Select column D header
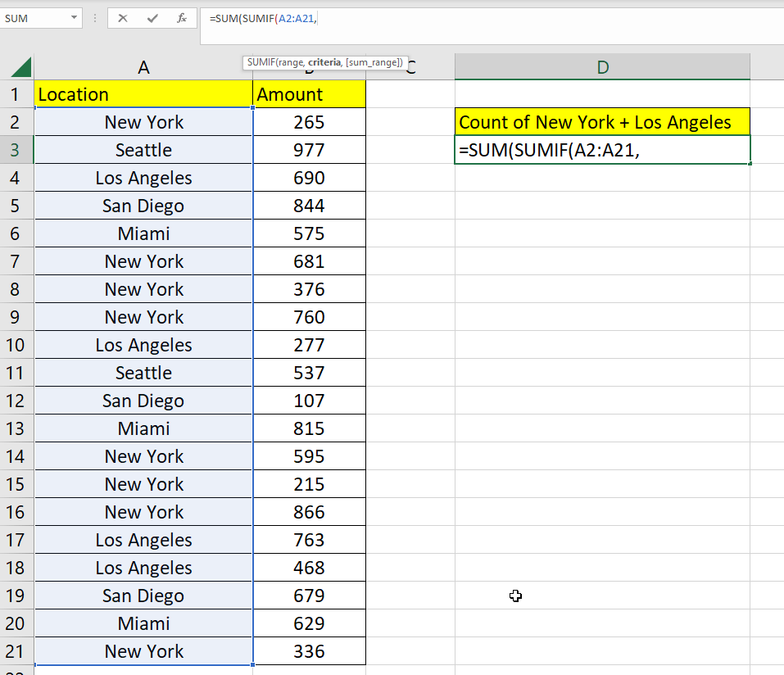Image resolution: width=784 pixels, height=675 pixels. 602,66
